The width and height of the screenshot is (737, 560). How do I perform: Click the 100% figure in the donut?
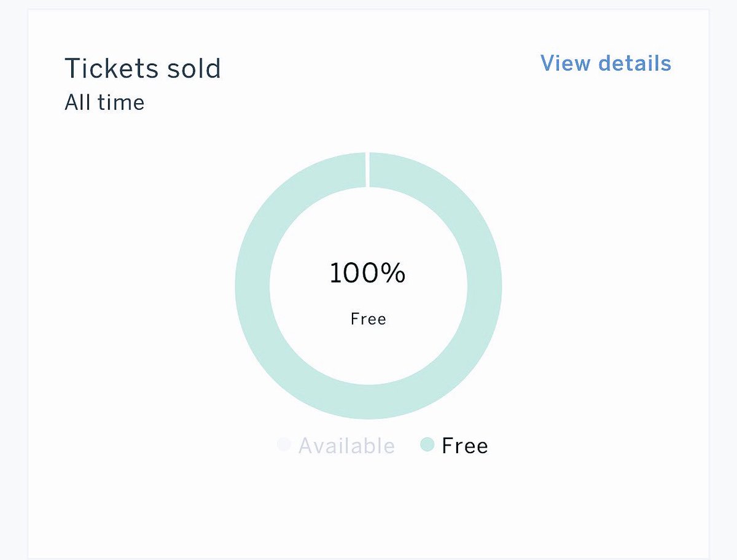367,273
